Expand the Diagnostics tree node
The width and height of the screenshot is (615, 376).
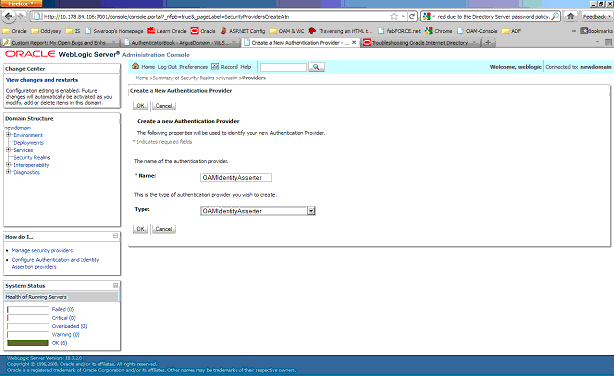pos(8,172)
